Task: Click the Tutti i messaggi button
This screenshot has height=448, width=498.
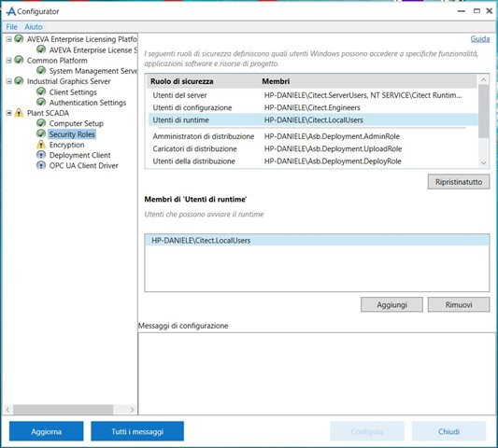Action: 137,431
